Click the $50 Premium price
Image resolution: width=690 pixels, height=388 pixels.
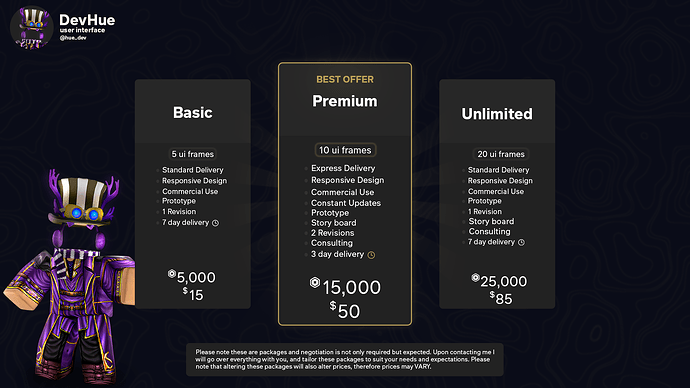tap(345, 311)
